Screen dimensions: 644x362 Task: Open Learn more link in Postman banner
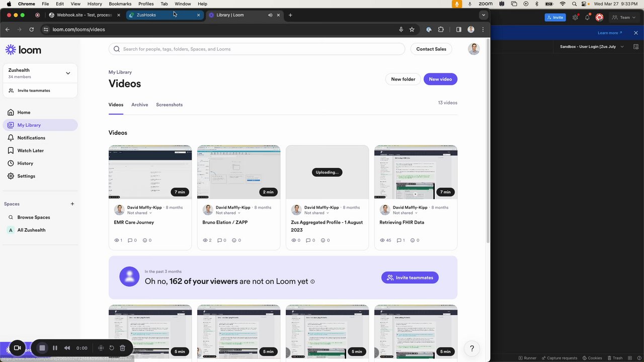(x=610, y=33)
